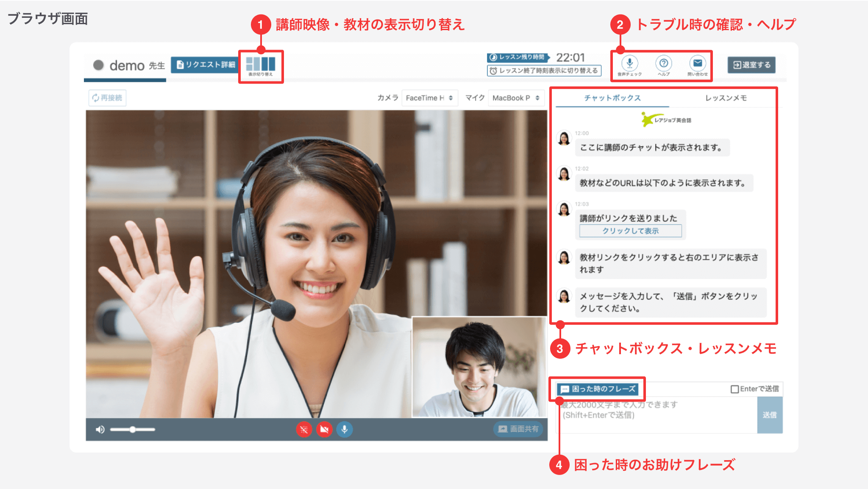Adjust the volume slider
This screenshot has width=868, height=489.
(133, 429)
